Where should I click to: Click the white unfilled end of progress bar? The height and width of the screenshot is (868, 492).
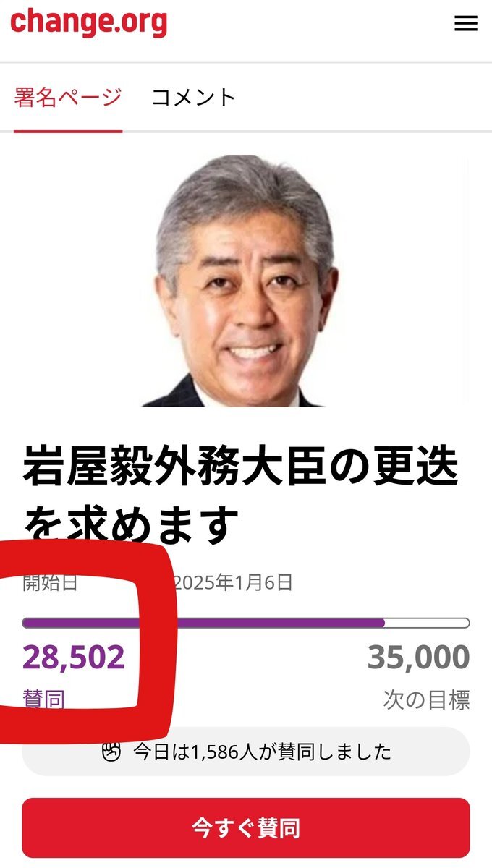(428, 623)
